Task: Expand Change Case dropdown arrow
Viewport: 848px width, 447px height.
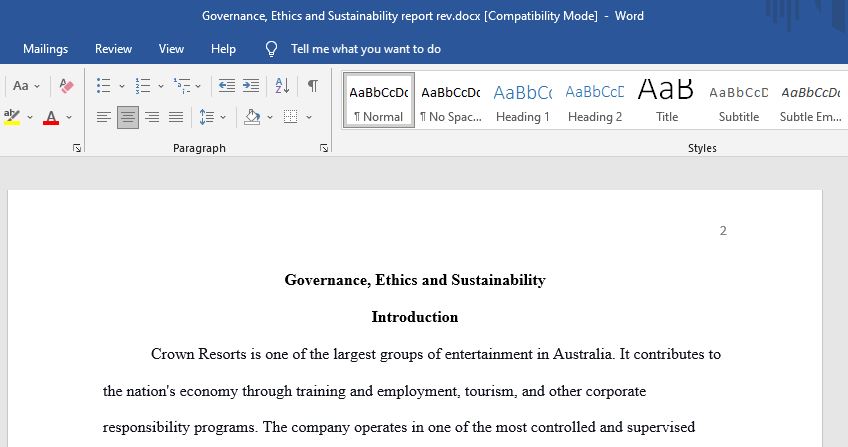Action: click(37, 86)
